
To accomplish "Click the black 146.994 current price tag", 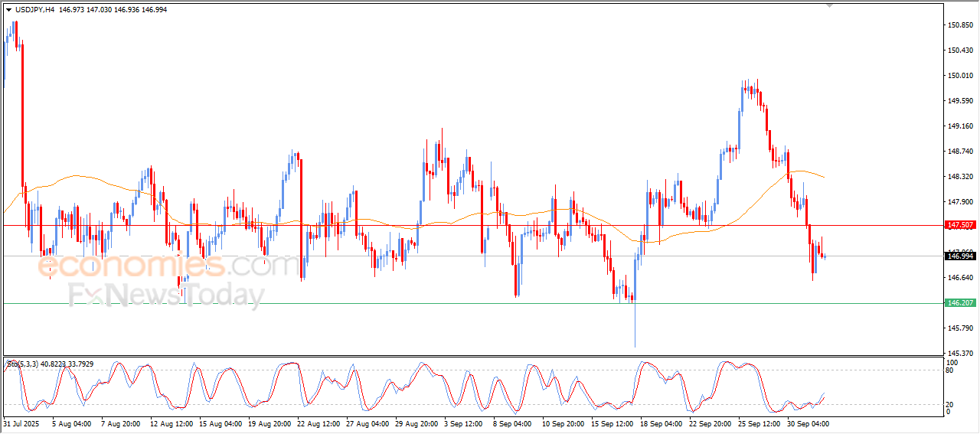I will tap(960, 256).
